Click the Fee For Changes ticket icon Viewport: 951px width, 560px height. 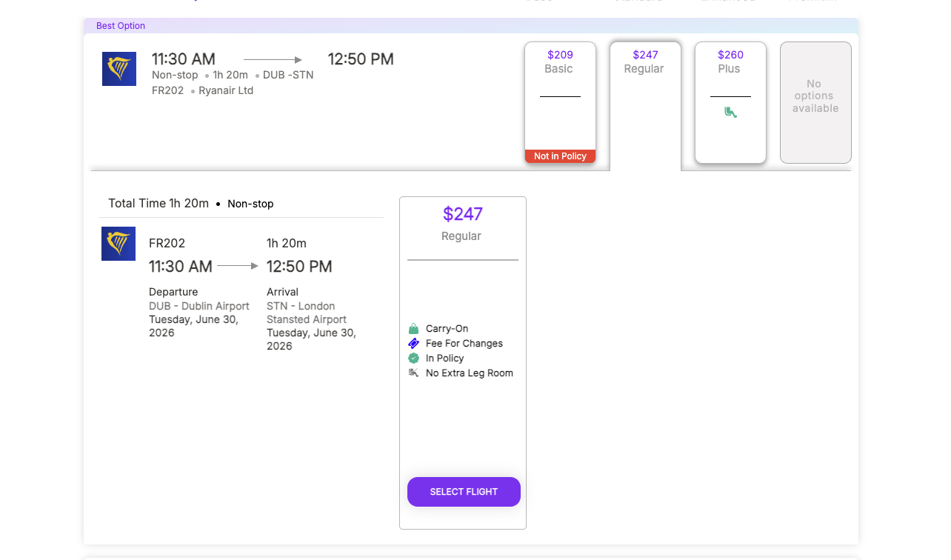(413, 344)
